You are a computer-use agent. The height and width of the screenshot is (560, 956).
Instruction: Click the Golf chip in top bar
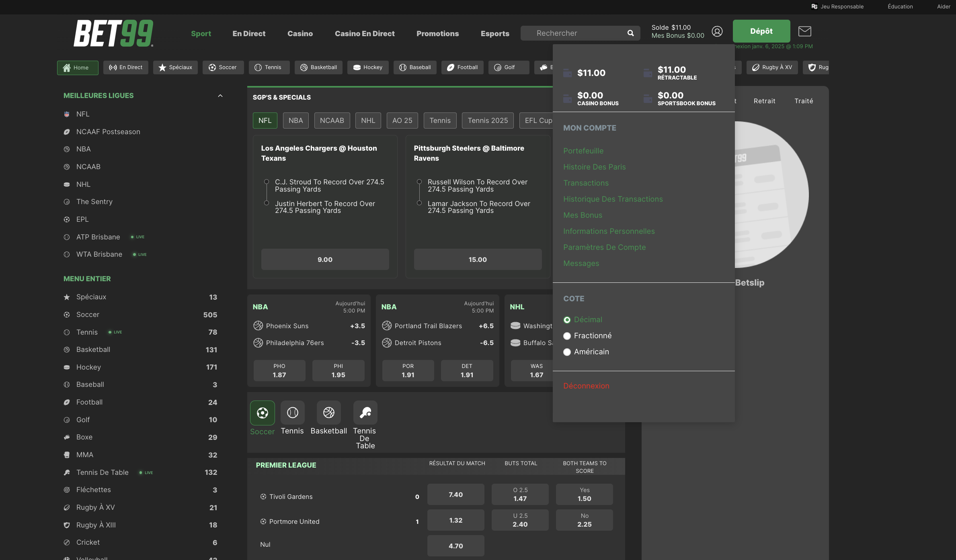(x=509, y=67)
